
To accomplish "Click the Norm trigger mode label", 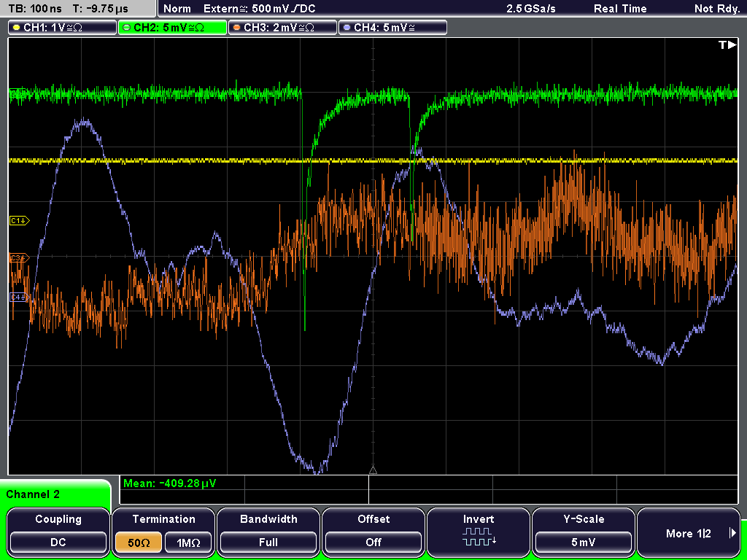I will [177, 9].
